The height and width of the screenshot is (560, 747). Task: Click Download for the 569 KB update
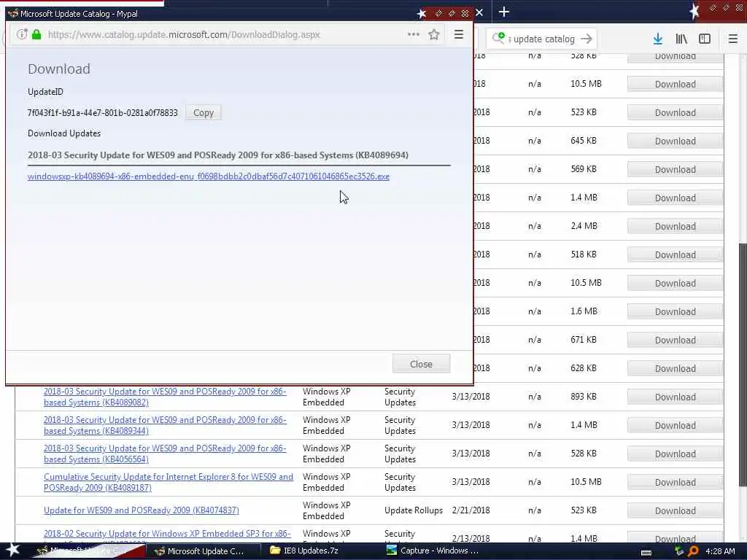tap(675, 169)
